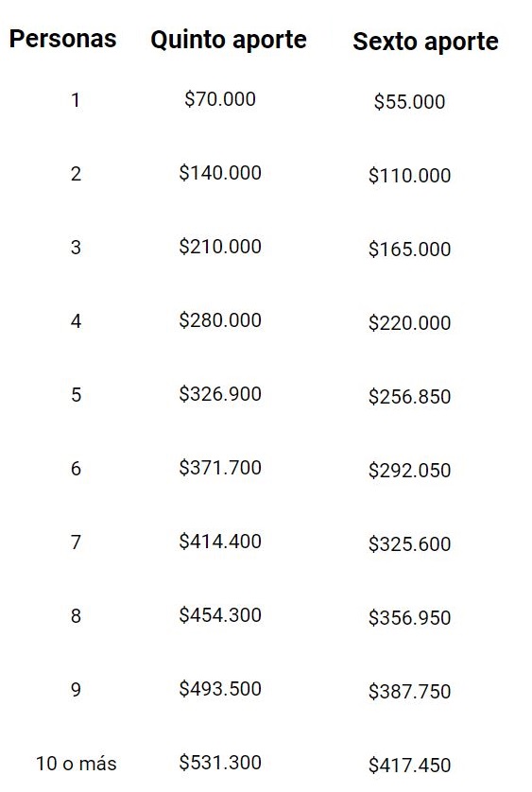The height and width of the screenshot is (792, 532).
Task: Click the $326.900 cell
Action: pyautogui.click(x=220, y=394)
